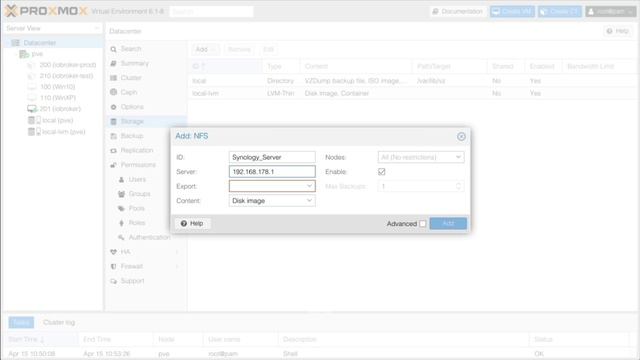The height and width of the screenshot is (360, 640).
Task: Click the Support chat icon
Action: [x=113, y=281]
